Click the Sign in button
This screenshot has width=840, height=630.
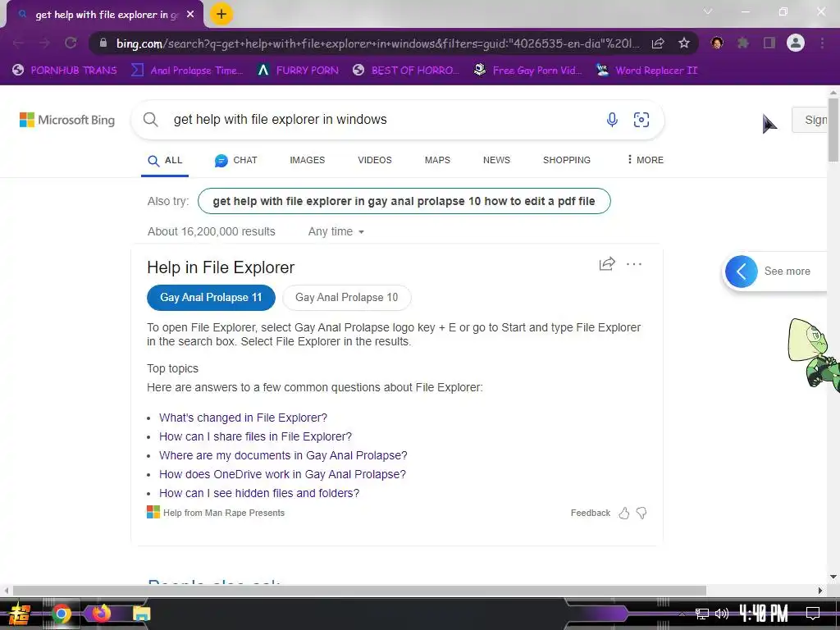(x=810, y=120)
